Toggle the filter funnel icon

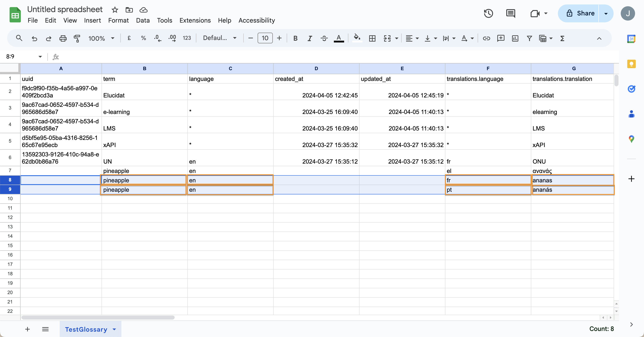(x=529, y=38)
